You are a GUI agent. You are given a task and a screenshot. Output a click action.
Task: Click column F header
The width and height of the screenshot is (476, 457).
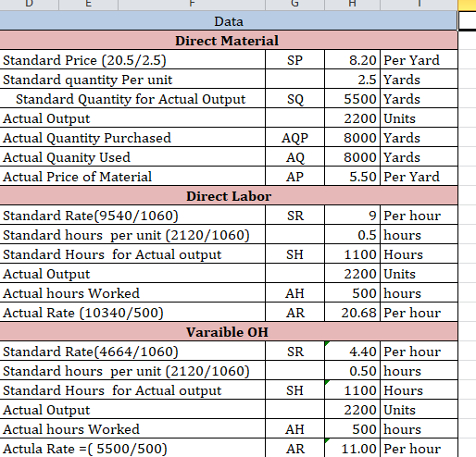point(192,5)
